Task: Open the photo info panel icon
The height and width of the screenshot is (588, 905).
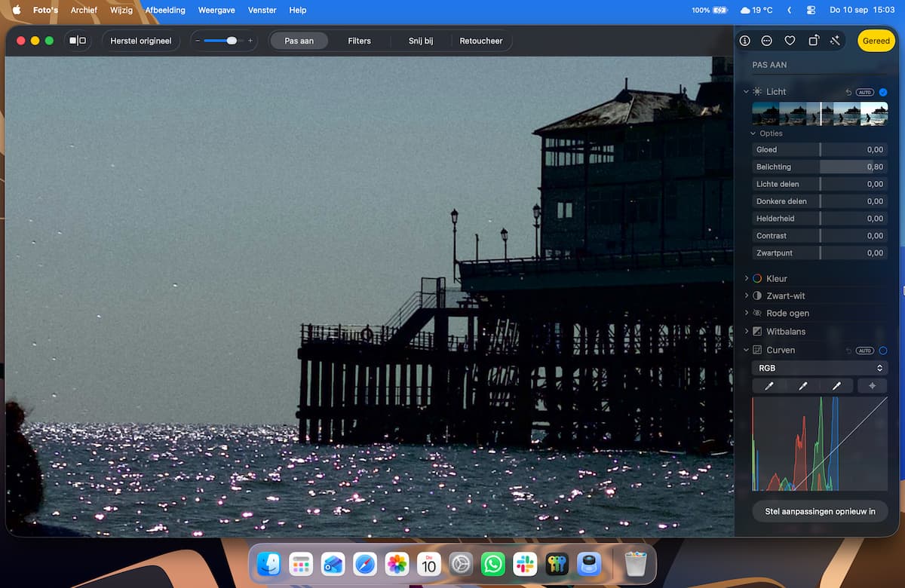Action: [745, 41]
